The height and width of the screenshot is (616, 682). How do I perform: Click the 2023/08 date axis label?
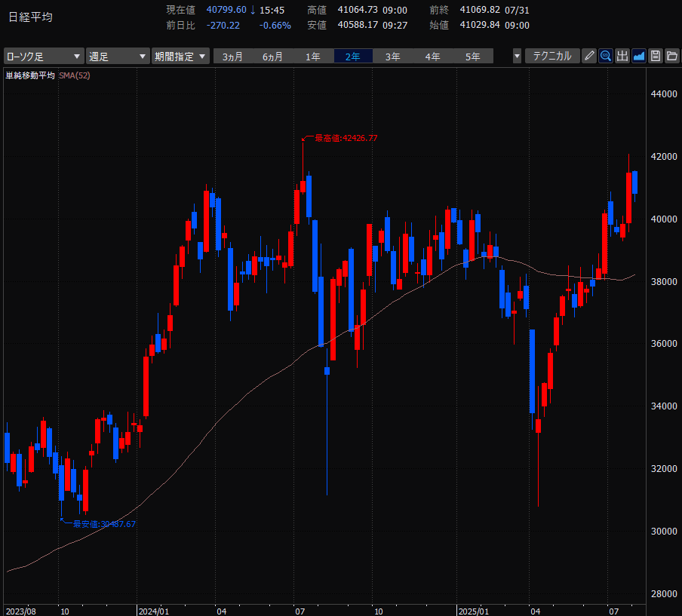[21, 611]
